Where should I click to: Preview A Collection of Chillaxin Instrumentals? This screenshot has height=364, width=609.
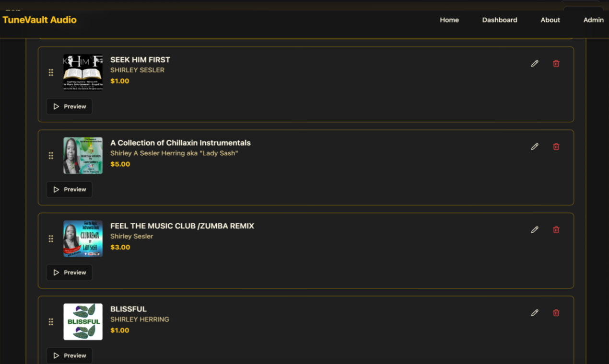[x=69, y=189]
